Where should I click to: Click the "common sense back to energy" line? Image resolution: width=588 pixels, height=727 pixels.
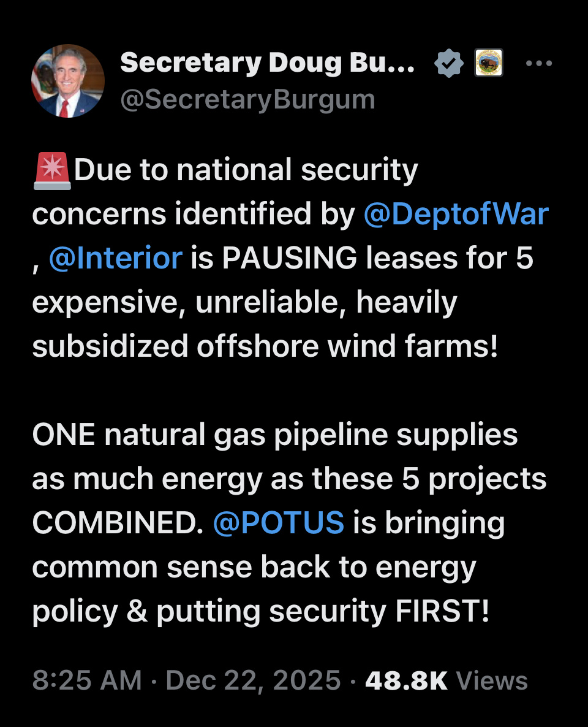click(254, 567)
